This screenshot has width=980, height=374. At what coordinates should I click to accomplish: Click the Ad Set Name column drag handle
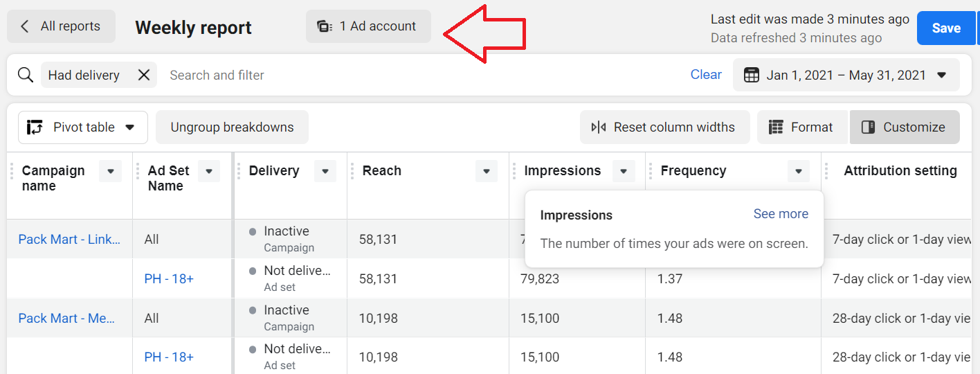coord(138,171)
